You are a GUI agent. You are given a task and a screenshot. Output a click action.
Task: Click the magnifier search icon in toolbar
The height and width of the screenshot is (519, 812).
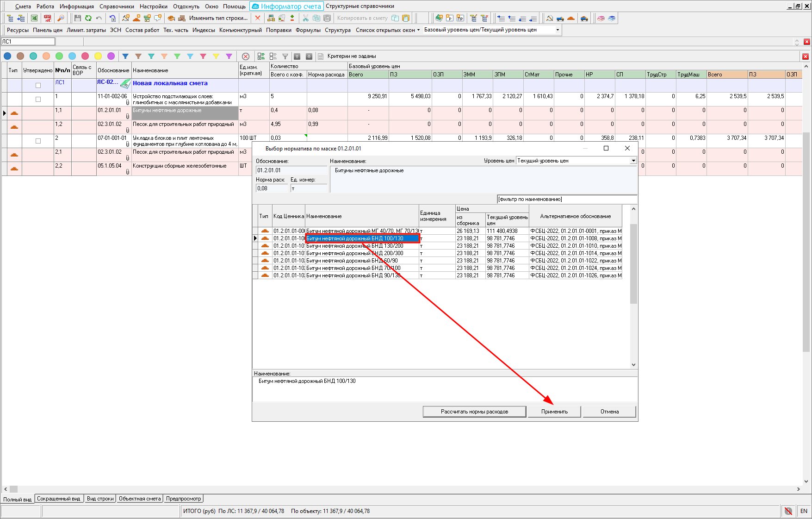click(x=61, y=18)
